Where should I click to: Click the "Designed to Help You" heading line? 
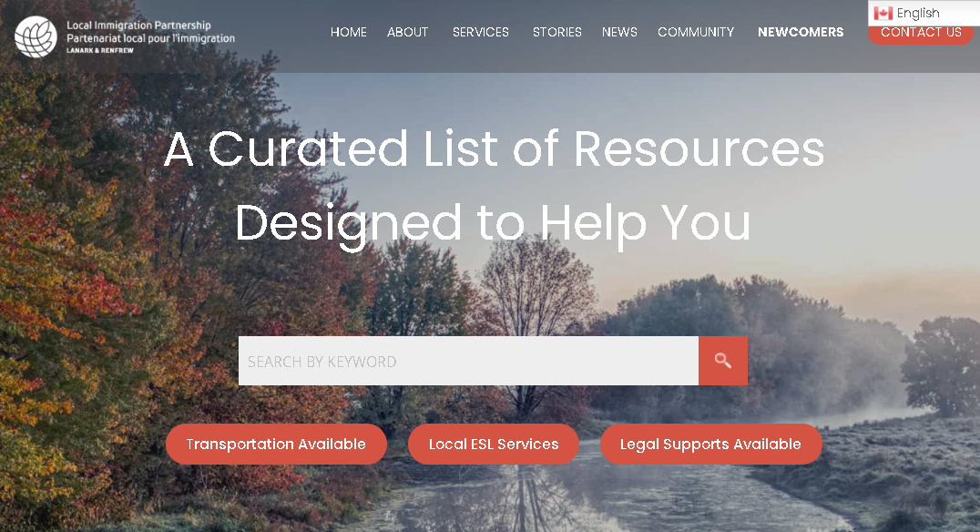(493, 223)
